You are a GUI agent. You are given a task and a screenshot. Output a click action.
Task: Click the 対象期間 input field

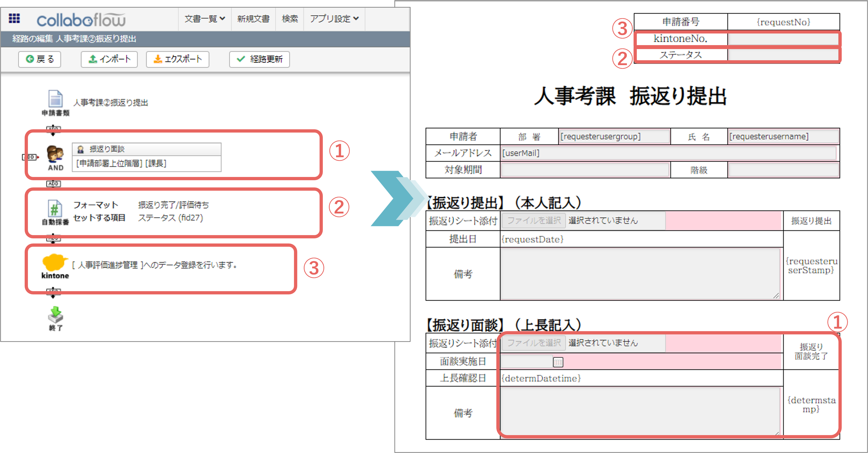(585, 170)
